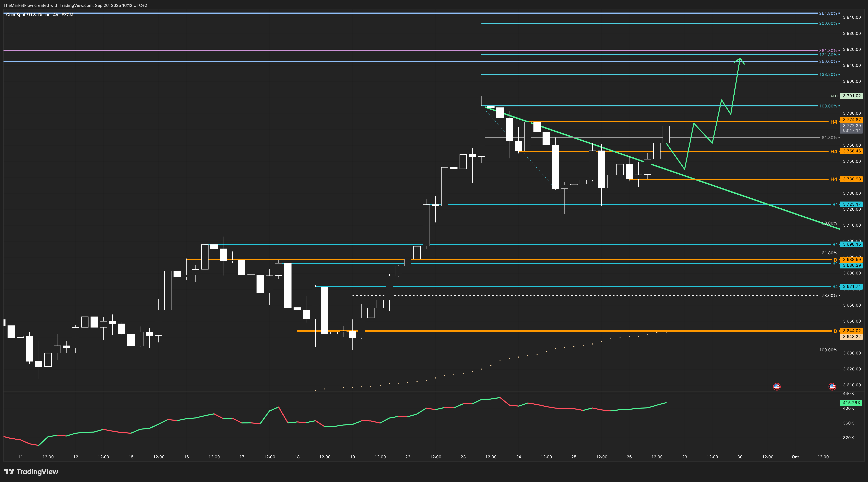Select the orange 3,774.87 H4 price tag
The height and width of the screenshot is (482, 868).
pyautogui.click(x=852, y=120)
